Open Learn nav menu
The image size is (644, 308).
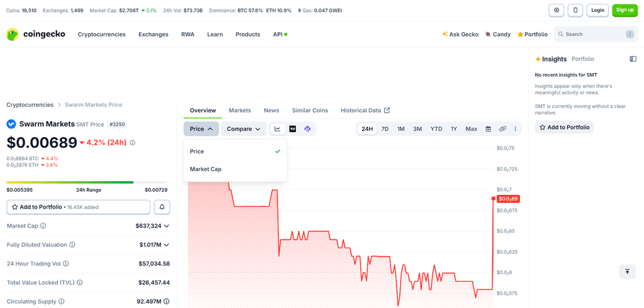215,35
